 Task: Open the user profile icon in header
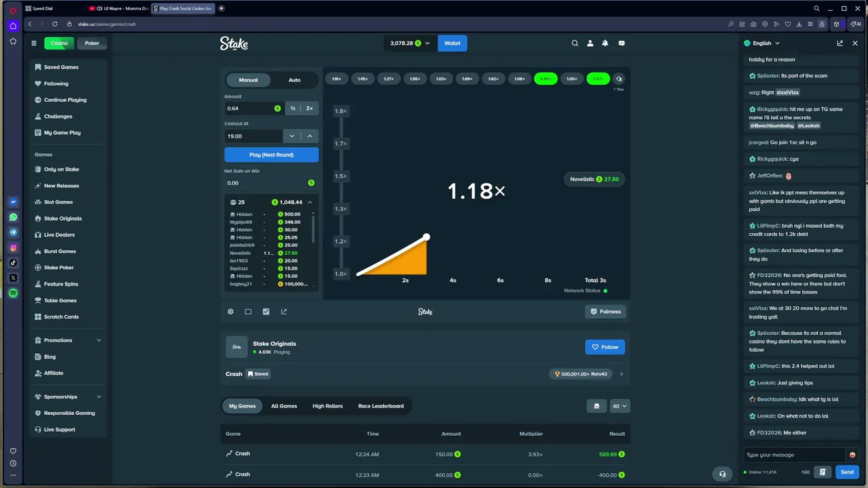coord(590,43)
